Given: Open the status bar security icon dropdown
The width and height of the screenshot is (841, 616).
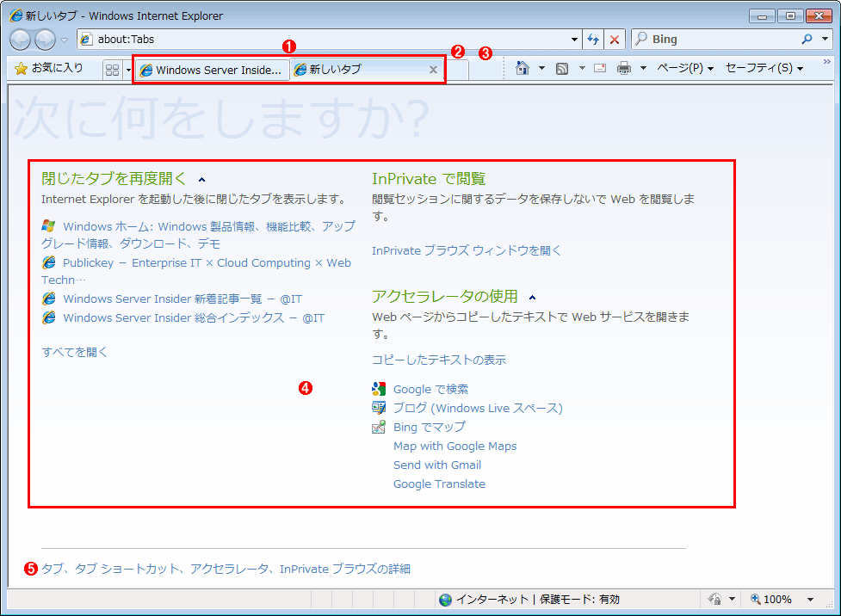Looking at the screenshot, I should coord(732,600).
